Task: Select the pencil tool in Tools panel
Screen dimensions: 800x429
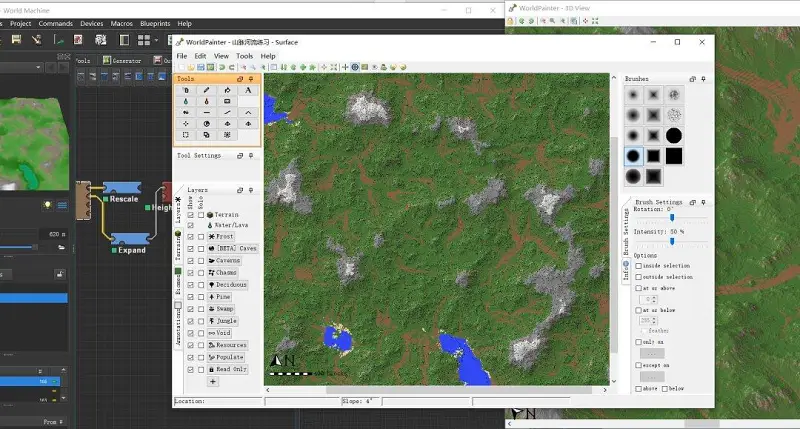Action: [x=207, y=90]
